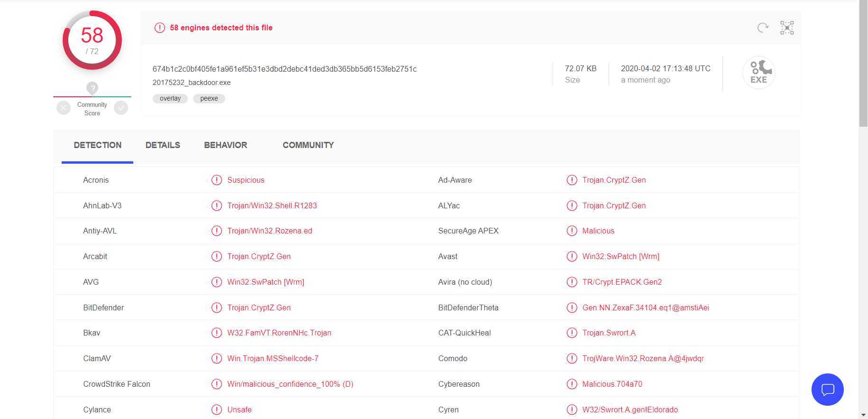Click the alert icon in Acronis row
Viewport: 868px width, 419px height.
tap(216, 180)
